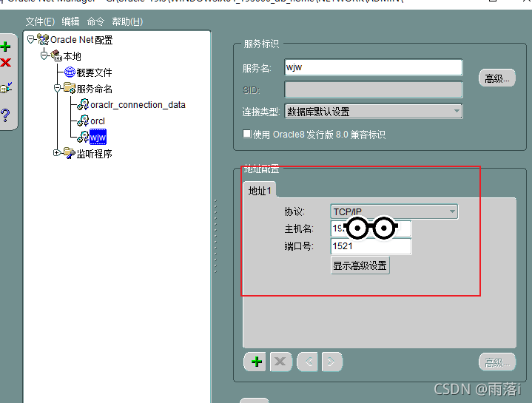The width and height of the screenshot is (532, 403).
Task: Select 本地 label in the tree
Action: 72,56
